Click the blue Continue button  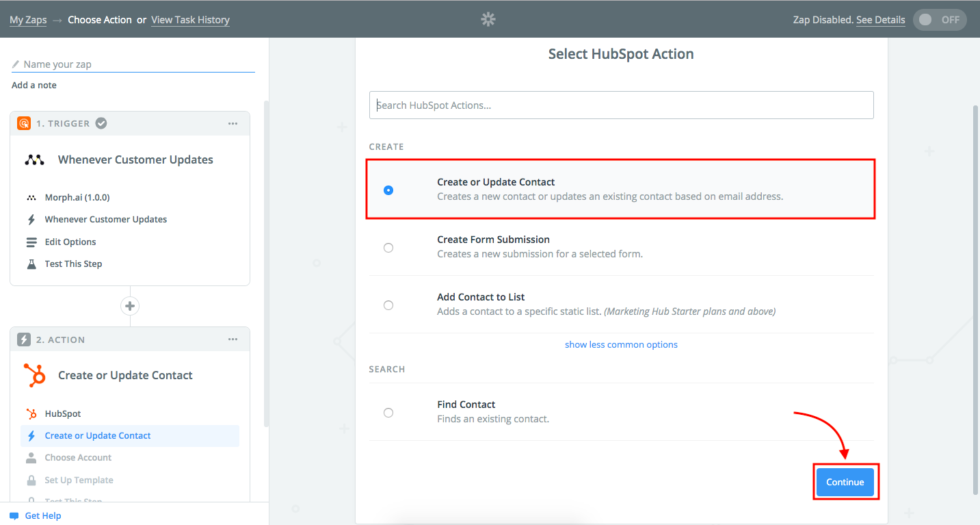coord(845,482)
